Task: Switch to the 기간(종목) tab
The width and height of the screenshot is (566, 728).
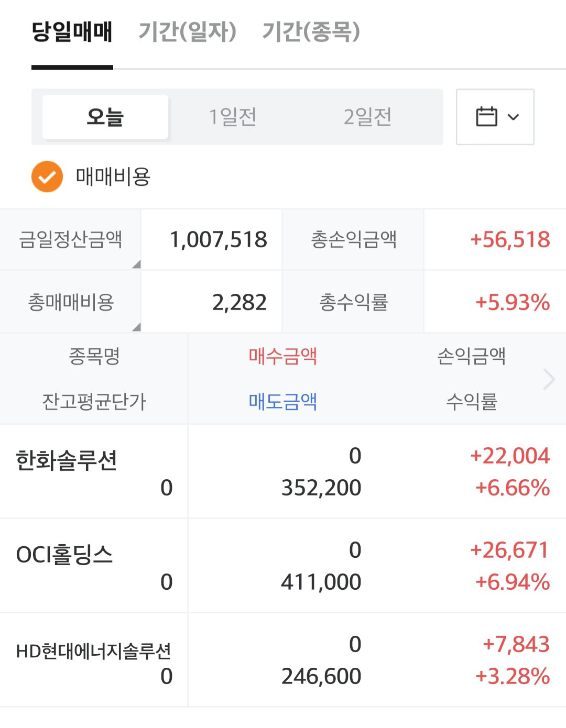Action: click(x=311, y=31)
